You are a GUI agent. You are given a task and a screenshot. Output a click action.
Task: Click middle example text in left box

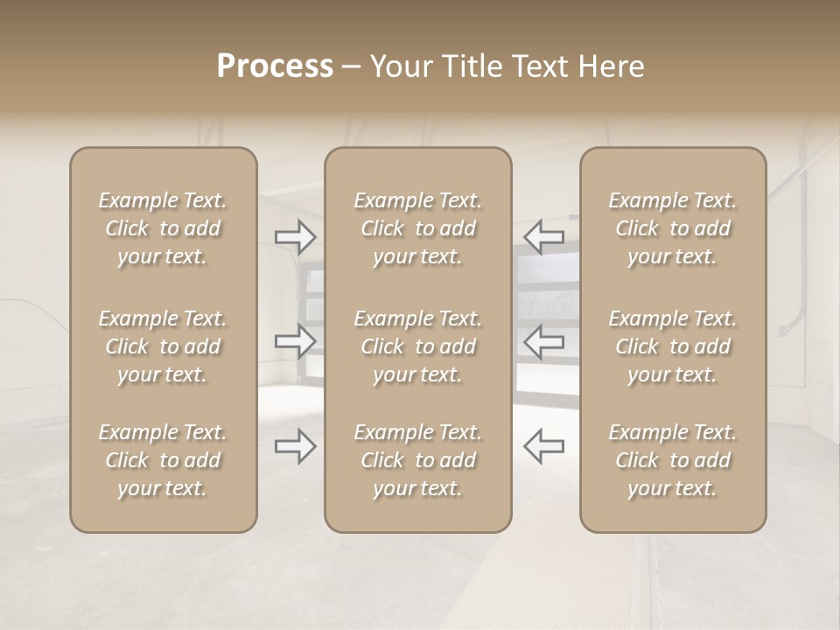pos(163,346)
